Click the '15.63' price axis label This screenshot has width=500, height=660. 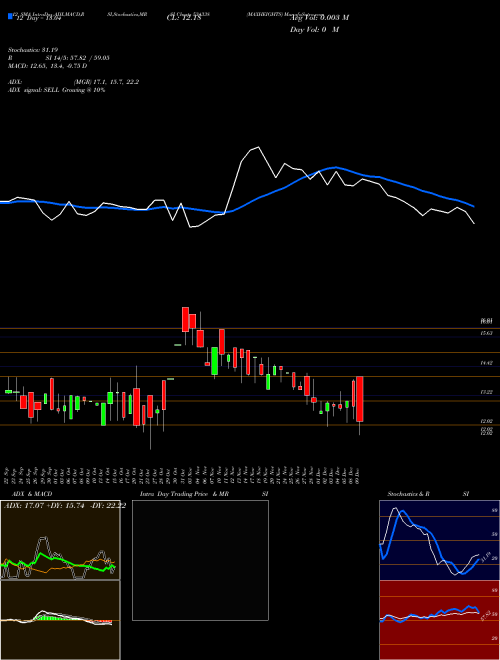point(487,333)
